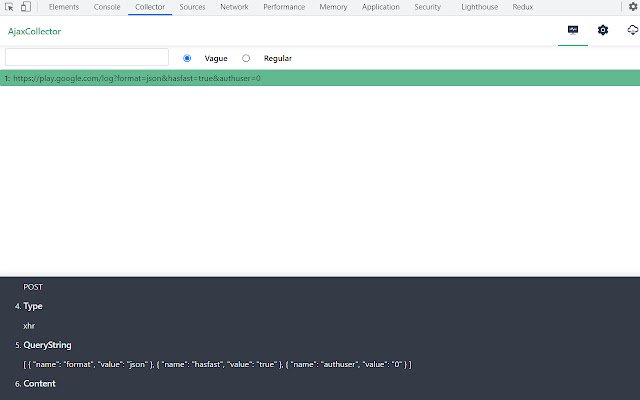Click the Vague label text
This screenshot has width=640, height=400.
point(216,58)
